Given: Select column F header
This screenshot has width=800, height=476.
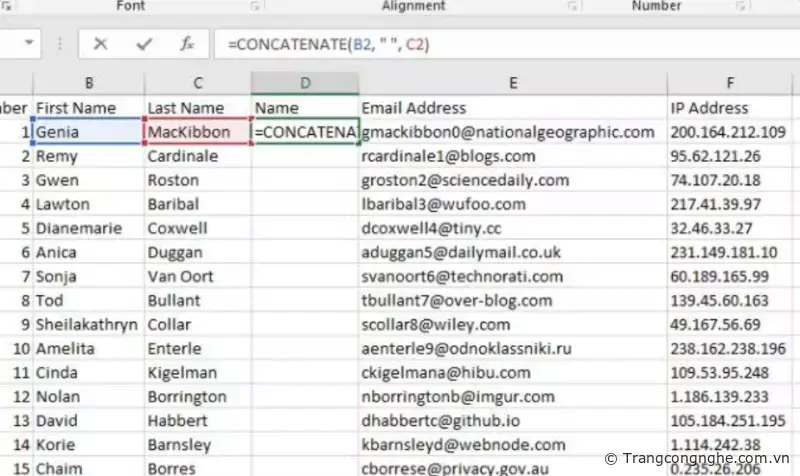Looking at the screenshot, I should [x=731, y=83].
